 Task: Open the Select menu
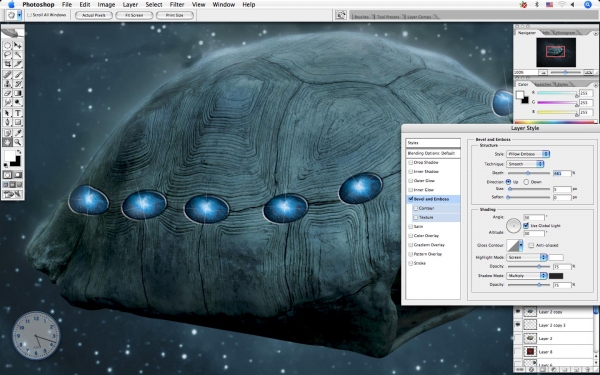pyautogui.click(x=154, y=5)
